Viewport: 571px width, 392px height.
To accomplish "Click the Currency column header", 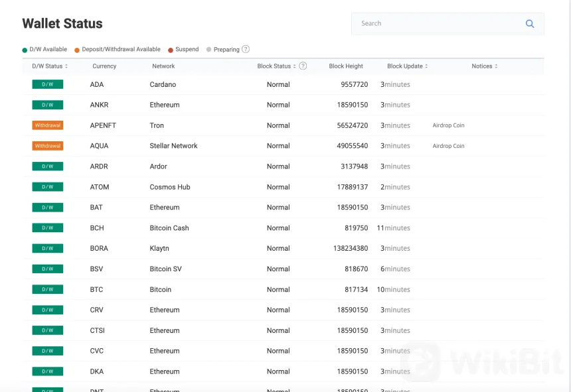I will point(104,66).
